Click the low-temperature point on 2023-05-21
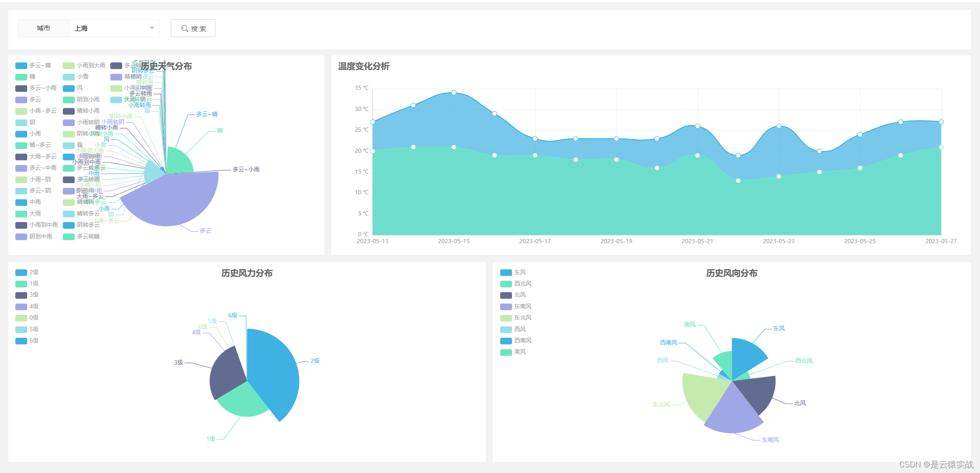The height and width of the screenshot is (473, 980). click(698, 155)
